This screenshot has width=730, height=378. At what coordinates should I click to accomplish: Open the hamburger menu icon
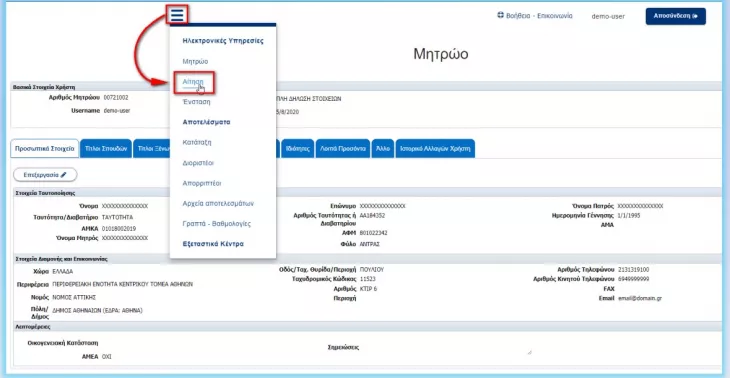coord(177,14)
